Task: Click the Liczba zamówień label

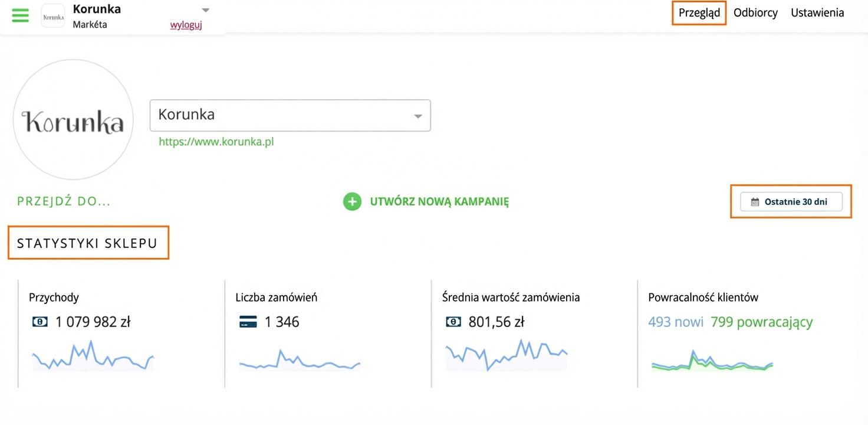Action: pyautogui.click(x=276, y=297)
